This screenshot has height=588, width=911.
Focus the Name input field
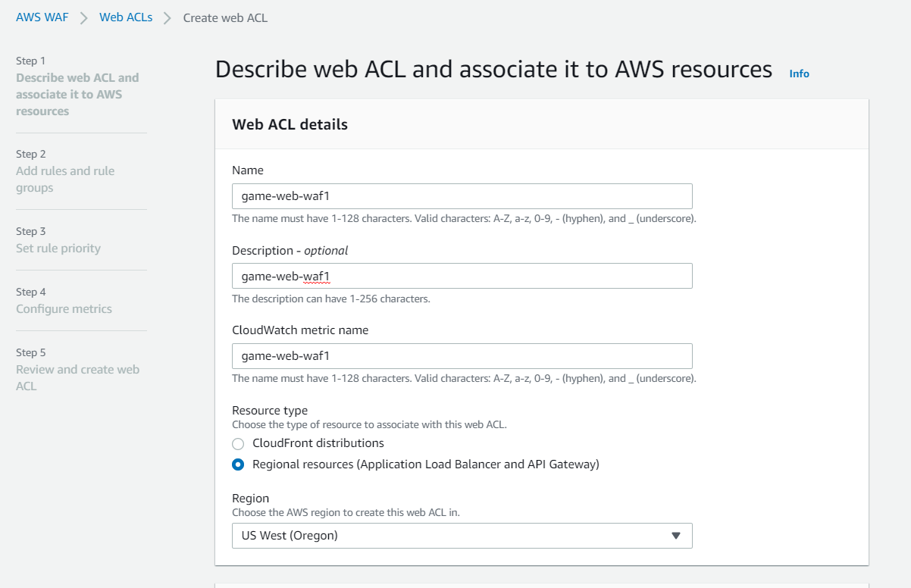(x=462, y=196)
